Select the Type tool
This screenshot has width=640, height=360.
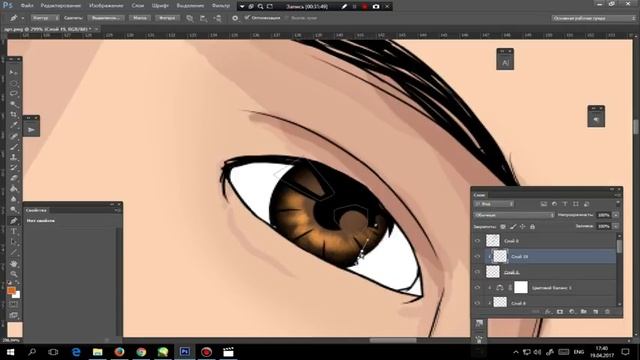tap(13, 231)
